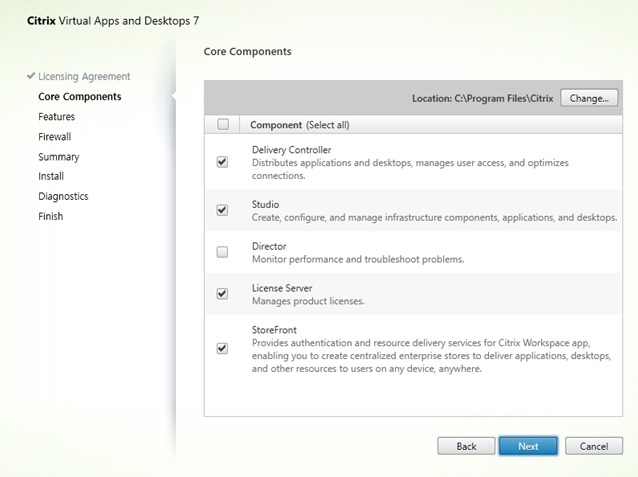Click the Licensing Agreement checkmark icon
The width and height of the screenshot is (638, 477).
point(31,76)
